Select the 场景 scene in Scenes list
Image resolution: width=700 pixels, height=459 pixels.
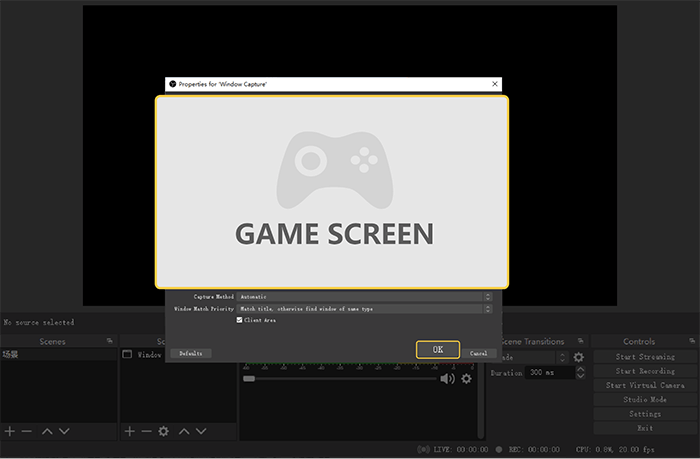point(12,354)
